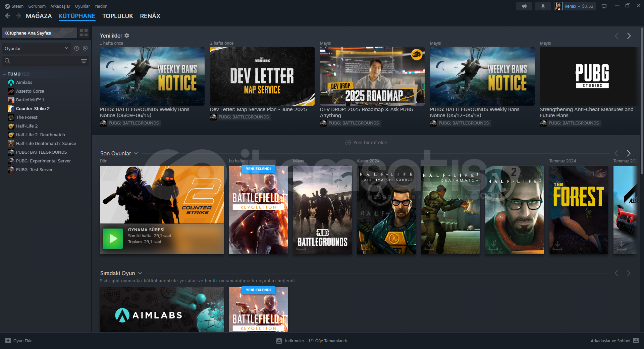Viewport: 644px width, 349px height.
Task: Open advanced filter options icon
Action: coord(84,61)
